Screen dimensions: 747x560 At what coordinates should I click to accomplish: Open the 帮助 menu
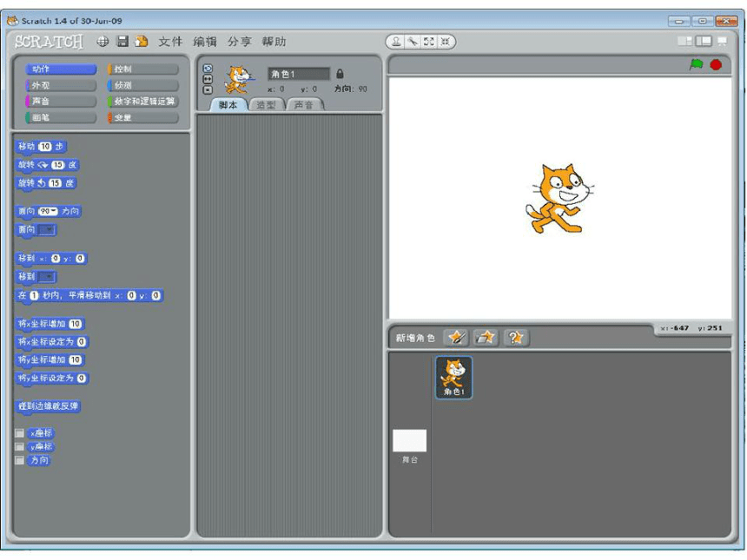pyautogui.click(x=274, y=42)
